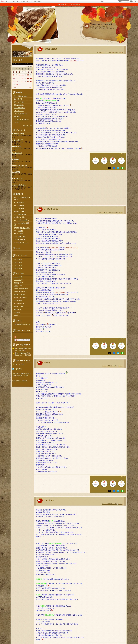The width and height of the screenshot is (138, 644).
Task: Bookmark 父親たちの星条旗 post with Hatena B!
Action: (x=118, y=168)
